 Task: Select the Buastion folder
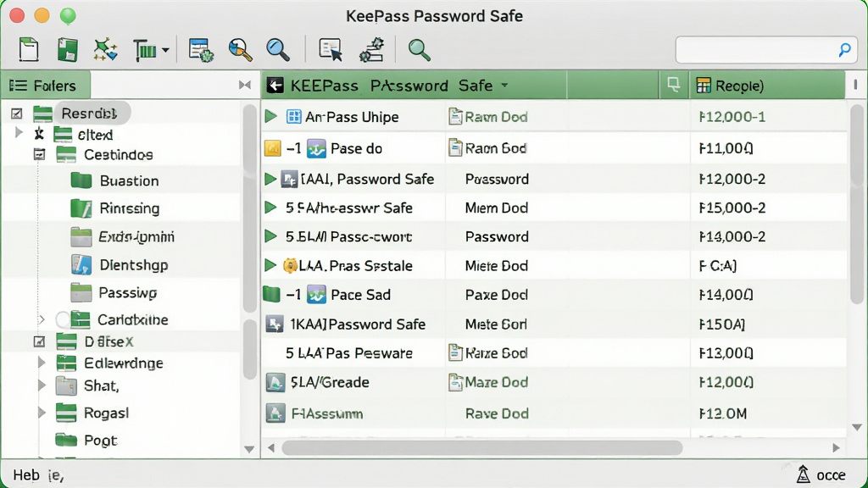tap(129, 181)
